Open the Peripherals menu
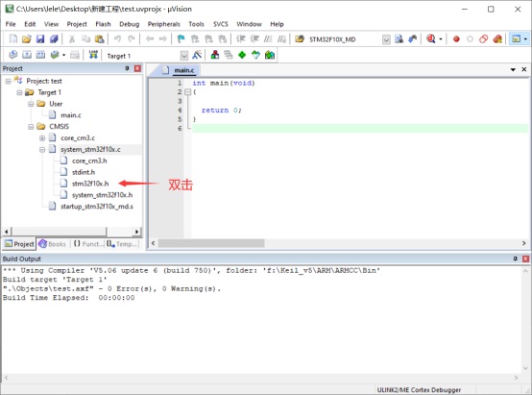Screen dimensions: 532x395 pyautogui.click(x=164, y=24)
